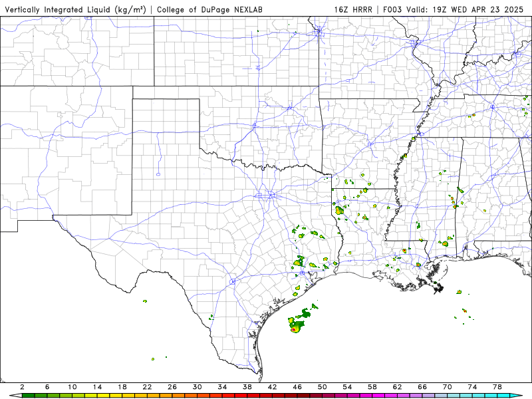This screenshot has width=532, height=399.
Task: Click the color bar label '22'
Action: coord(147,387)
